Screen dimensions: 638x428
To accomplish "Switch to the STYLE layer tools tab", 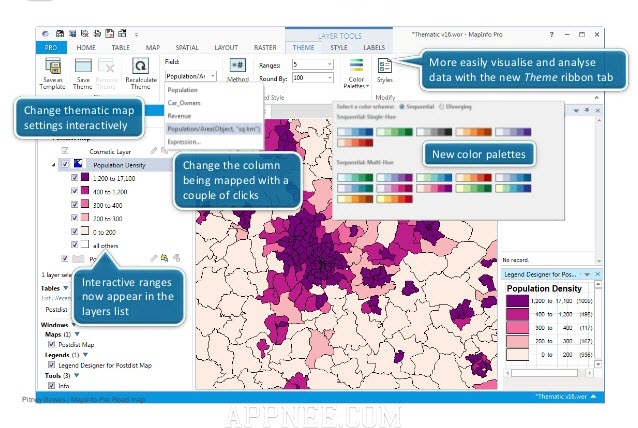I will pos(339,48).
